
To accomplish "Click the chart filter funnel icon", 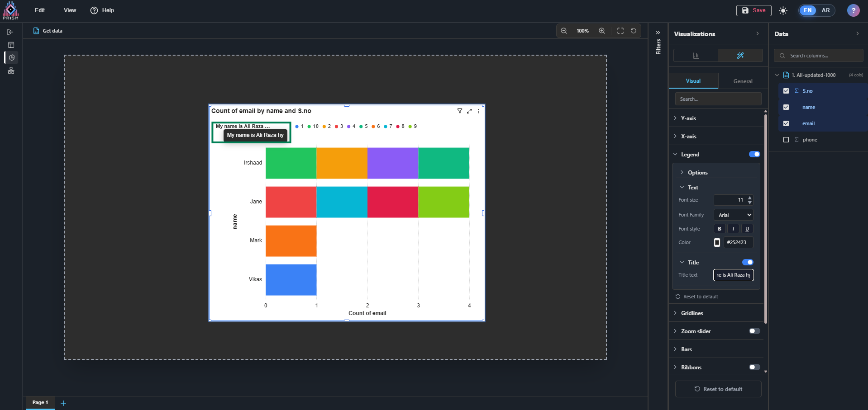I will point(460,111).
